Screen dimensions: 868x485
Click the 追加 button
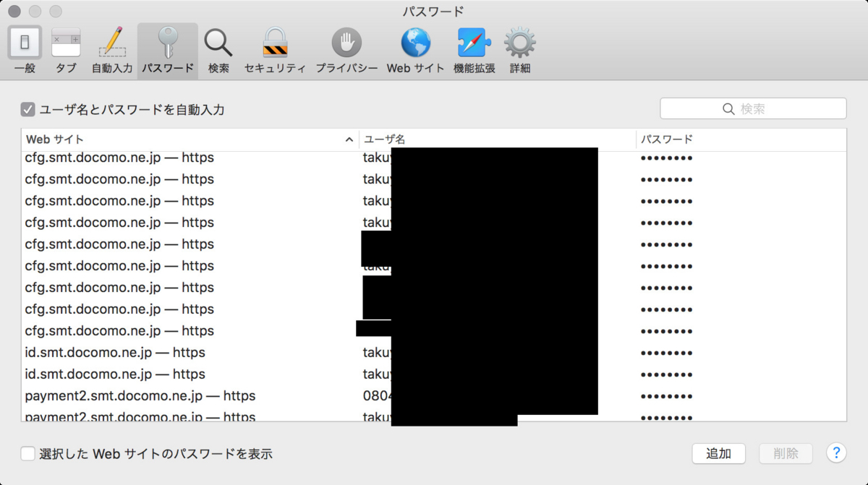pyautogui.click(x=718, y=453)
